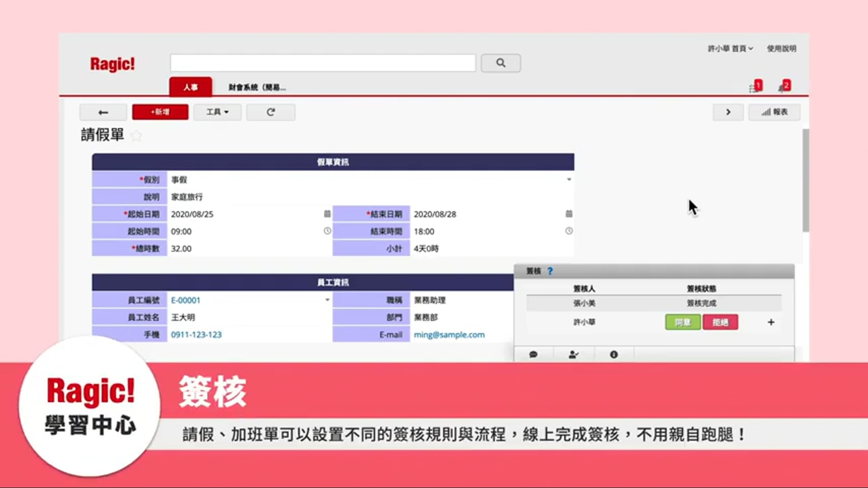Click the 職稱 value 業務助理

pos(430,300)
